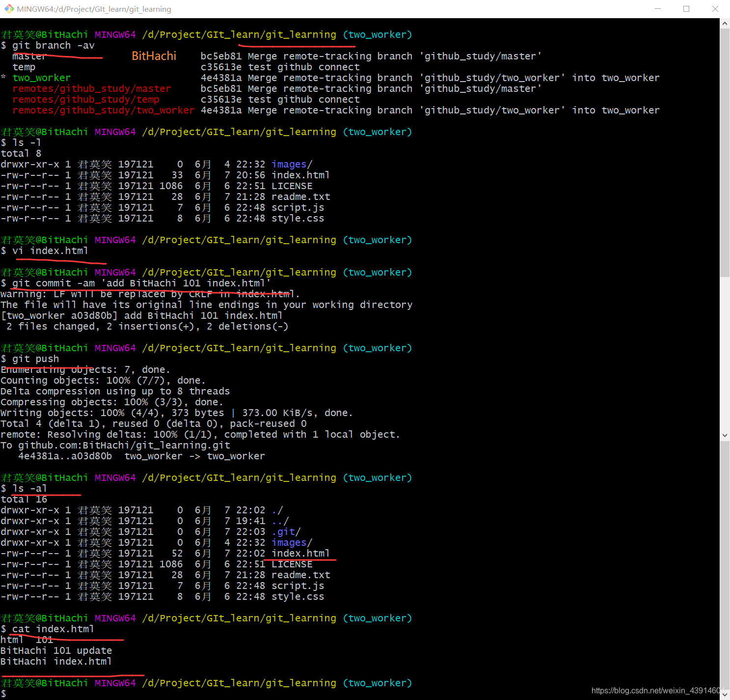
Task: Click 'readme.txt' in the 'ls -al' listing
Action: [x=300, y=575]
